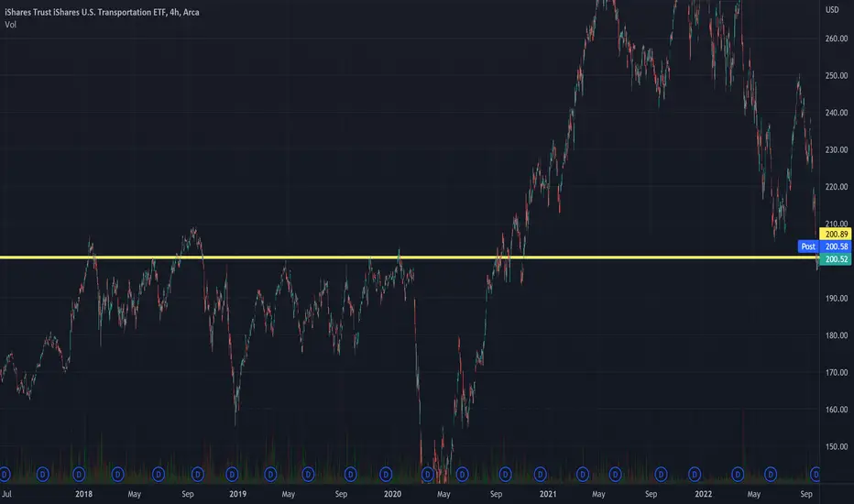Click the 2022 time axis label

[703, 494]
